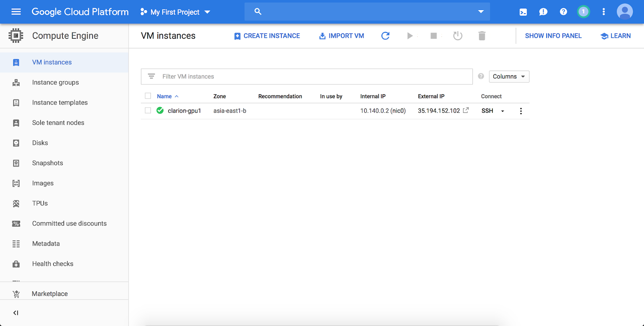Open clarion-gpu1 row three-dot menu
644x326 pixels.
[521, 111]
